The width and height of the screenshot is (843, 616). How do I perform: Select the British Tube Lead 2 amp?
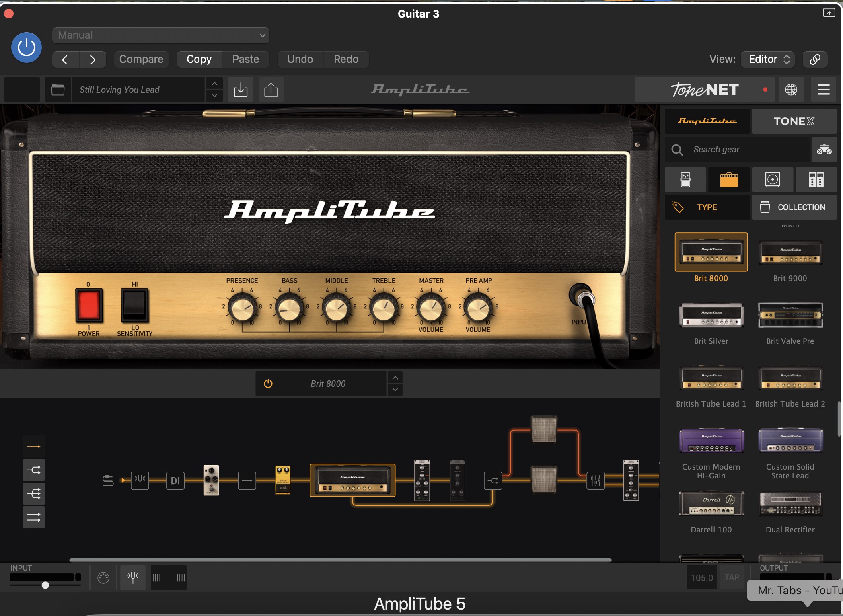click(790, 378)
